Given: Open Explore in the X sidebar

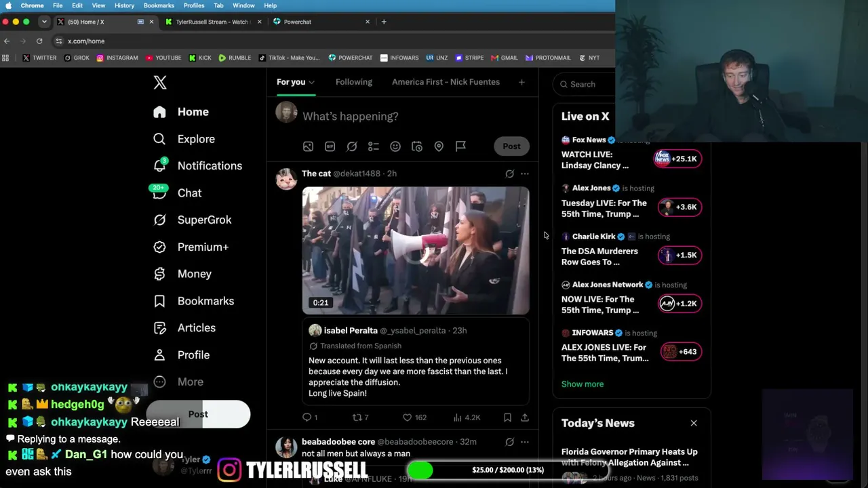Looking at the screenshot, I should coord(184,139).
